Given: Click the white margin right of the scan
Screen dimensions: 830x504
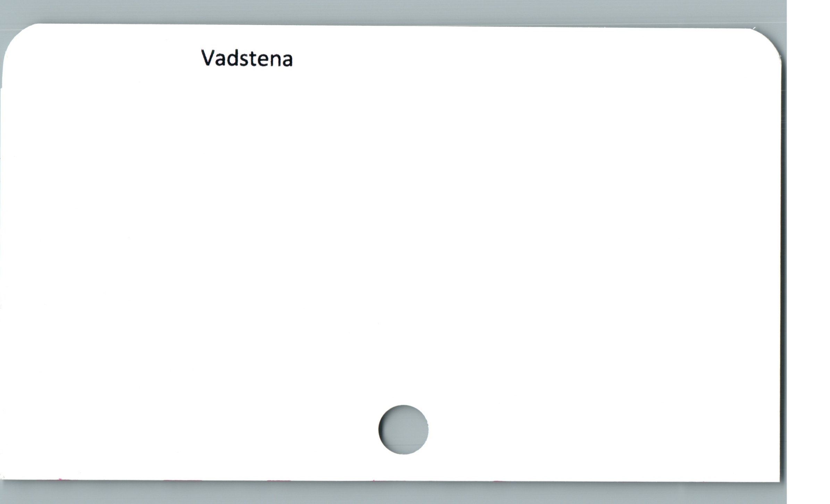Looking at the screenshot, I should 808,252.
